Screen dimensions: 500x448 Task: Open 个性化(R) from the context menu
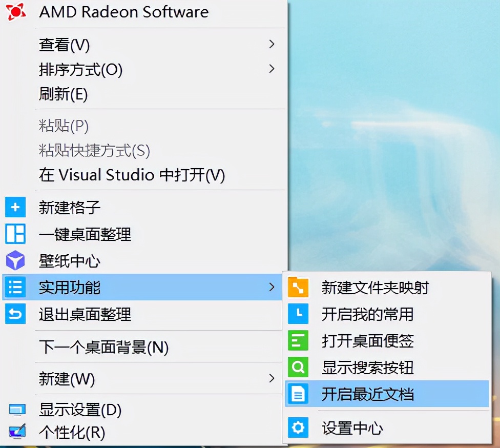[72, 433]
